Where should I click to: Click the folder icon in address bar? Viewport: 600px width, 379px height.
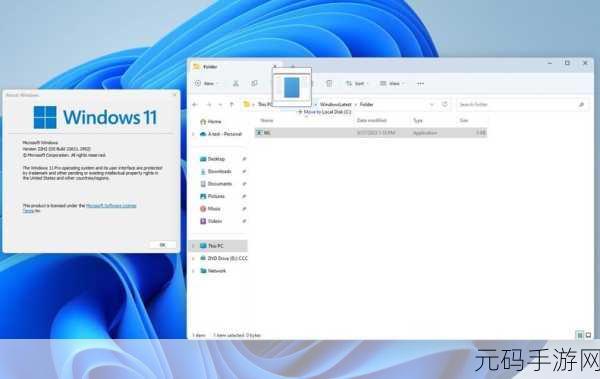(247, 104)
